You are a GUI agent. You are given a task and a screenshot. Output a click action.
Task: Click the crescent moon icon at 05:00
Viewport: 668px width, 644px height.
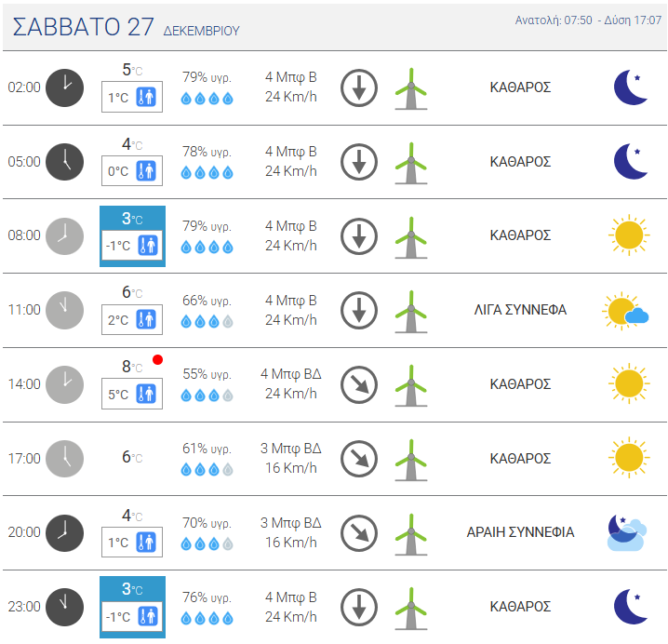[x=631, y=162]
